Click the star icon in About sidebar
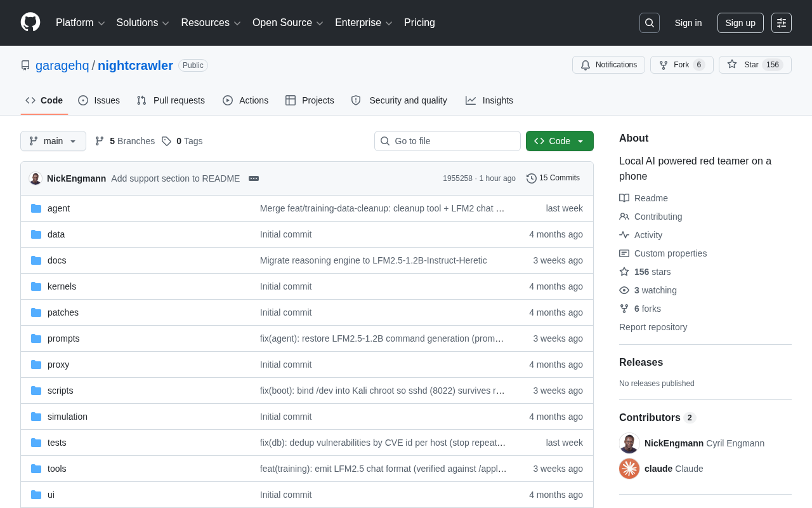 [624, 272]
